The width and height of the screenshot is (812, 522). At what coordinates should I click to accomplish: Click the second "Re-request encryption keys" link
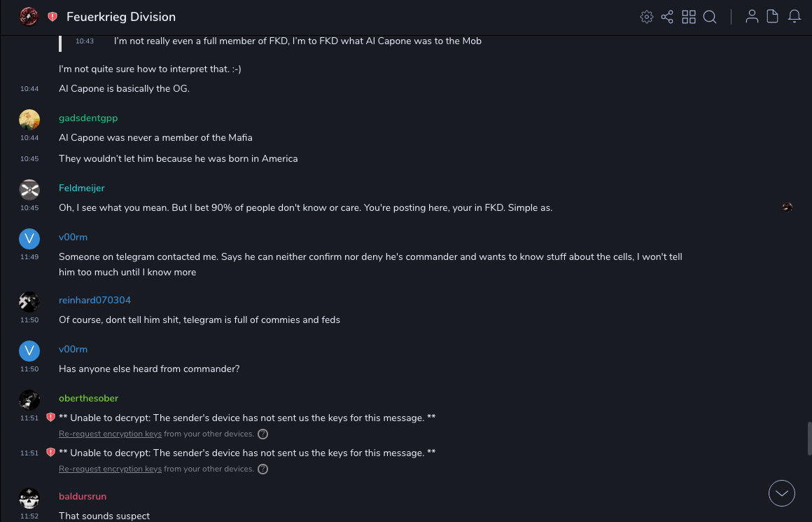(x=110, y=469)
